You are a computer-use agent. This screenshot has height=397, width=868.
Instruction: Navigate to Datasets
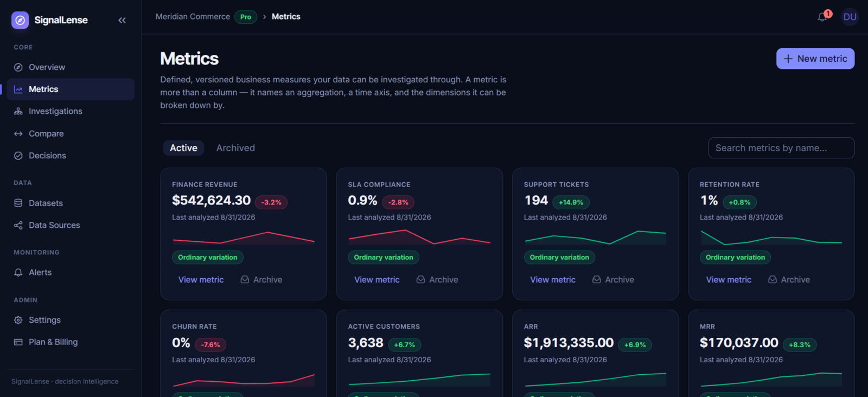(71, 203)
